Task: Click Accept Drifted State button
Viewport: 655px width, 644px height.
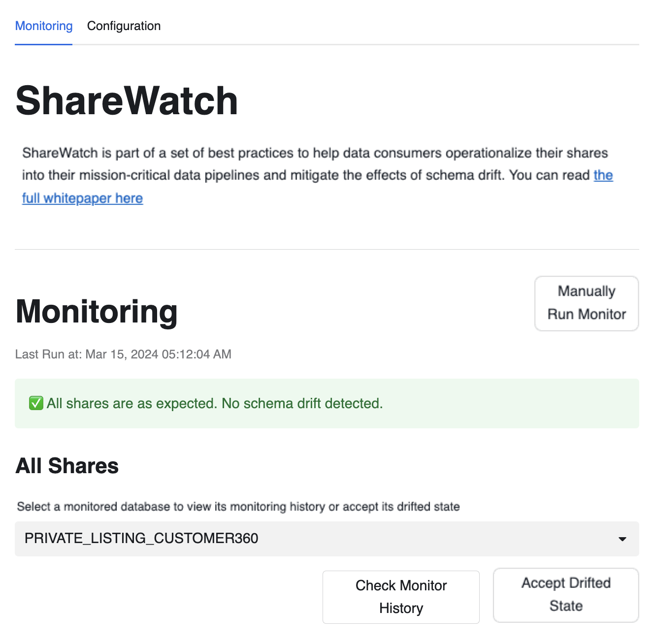Action: (x=565, y=595)
